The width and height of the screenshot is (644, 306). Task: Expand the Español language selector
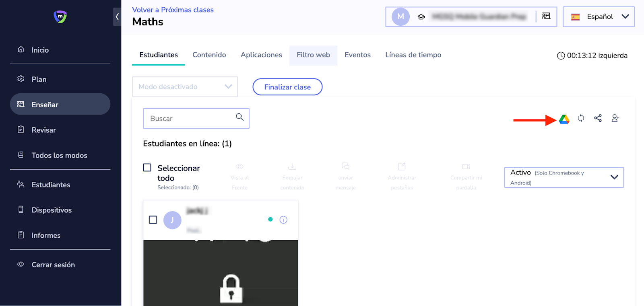click(599, 17)
